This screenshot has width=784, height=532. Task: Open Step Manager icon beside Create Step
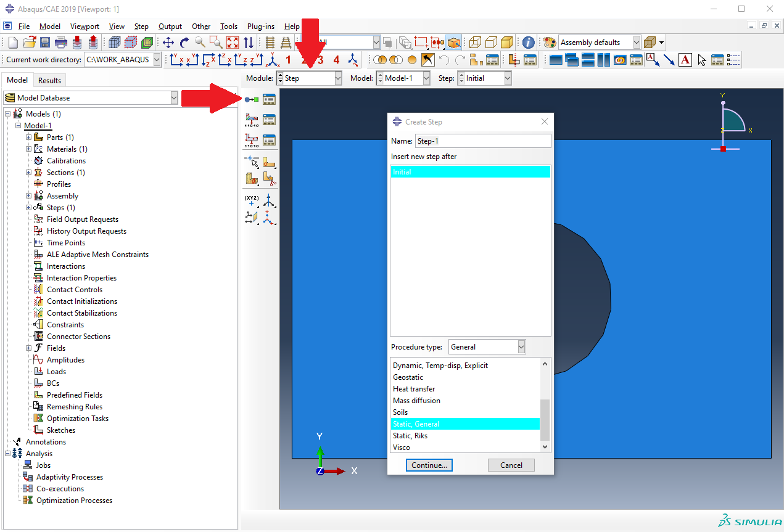tap(269, 99)
